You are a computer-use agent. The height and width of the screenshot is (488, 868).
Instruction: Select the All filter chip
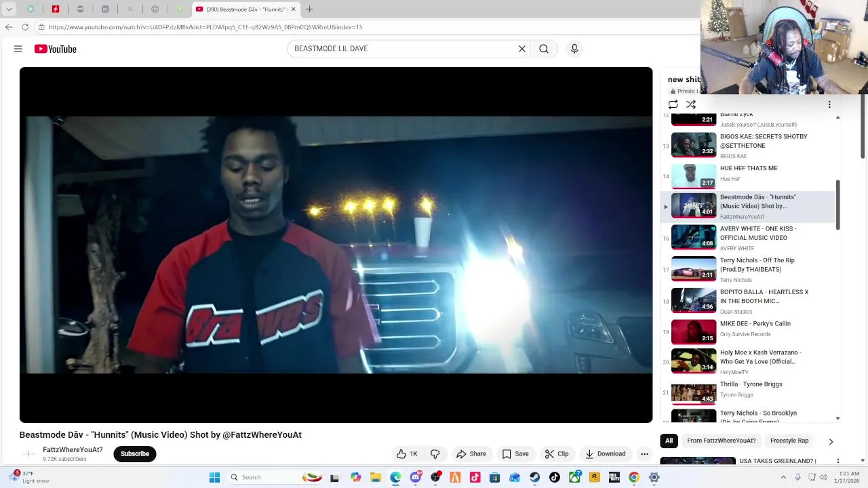tap(669, 441)
